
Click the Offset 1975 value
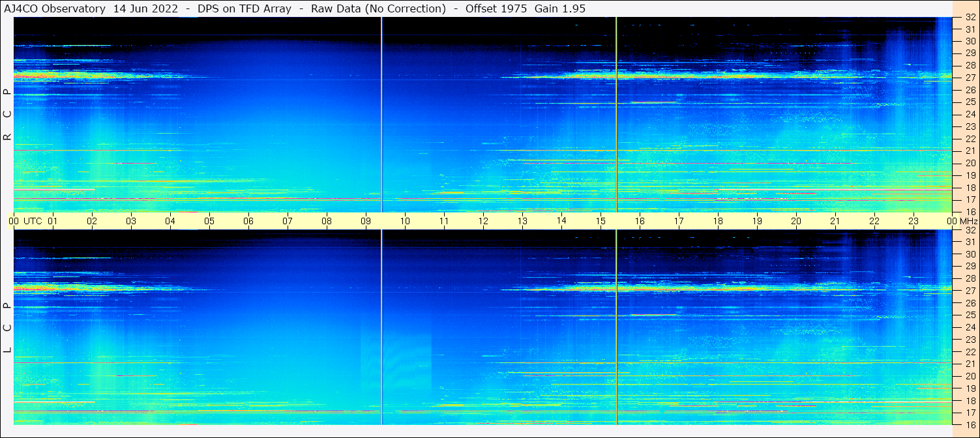click(496, 9)
